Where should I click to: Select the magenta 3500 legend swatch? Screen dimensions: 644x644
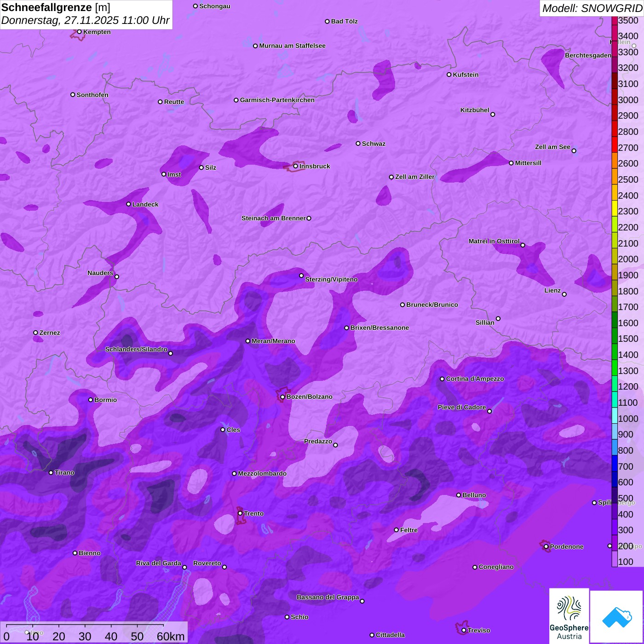(x=615, y=20)
